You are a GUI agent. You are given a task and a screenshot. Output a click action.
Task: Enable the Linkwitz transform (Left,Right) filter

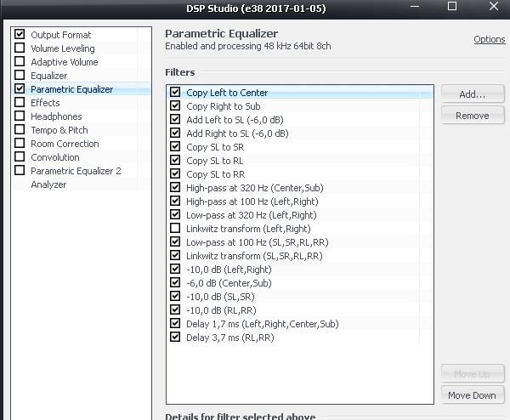(x=175, y=229)
